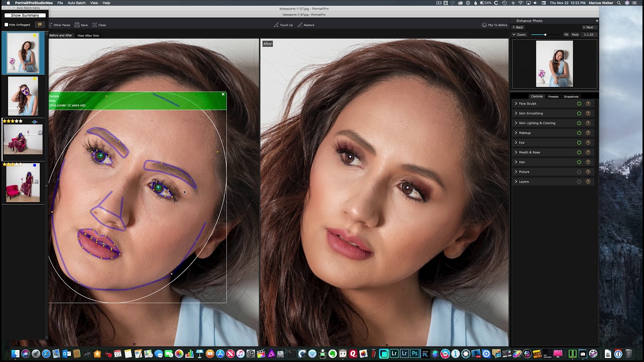The width and height of the screenshot is (644, 362).
Task: Open help for Picture section
Action: pyautogui.click(x=588, y=171)
